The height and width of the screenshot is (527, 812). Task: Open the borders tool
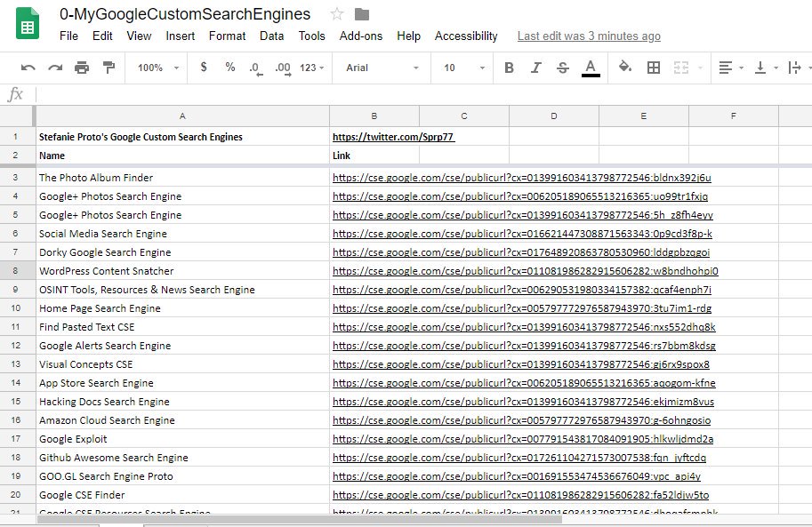coord(654,68)
